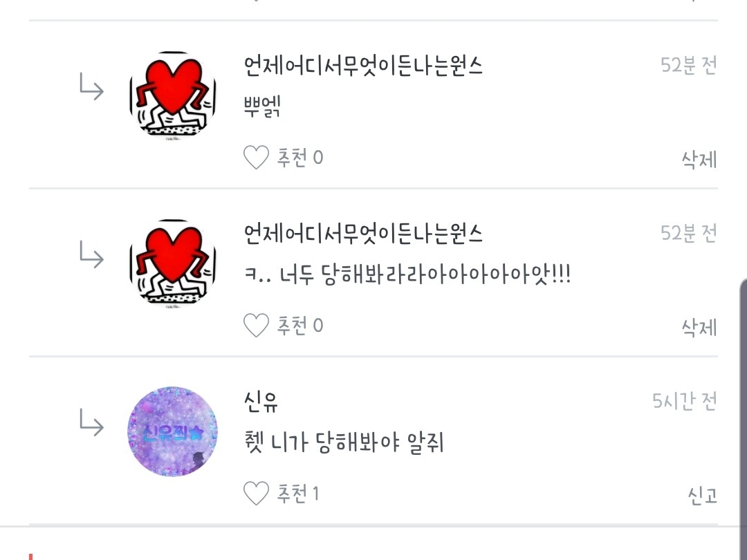Toggle the heart on the '너두 당해봐라' comment

pos(257,326)
